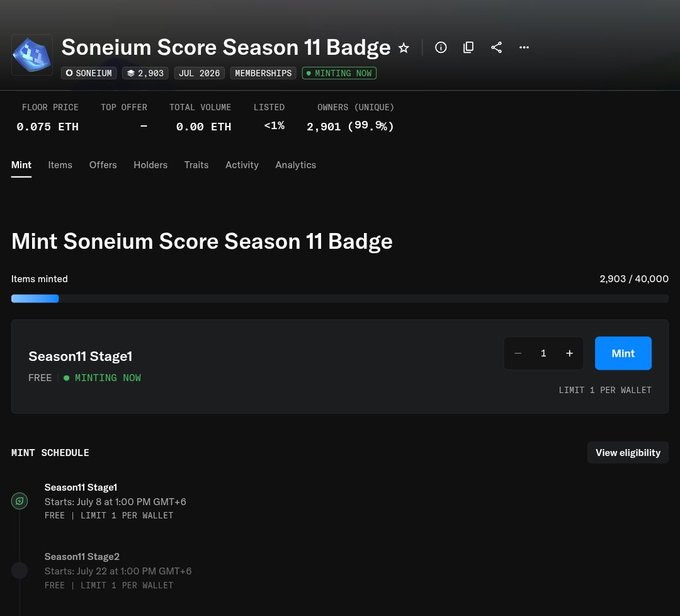Click the MINTING NOW status badge in the header
Image resolution: width=680 pixels, height=616 pixels.
pyautogui.click(x=339, y=73)
